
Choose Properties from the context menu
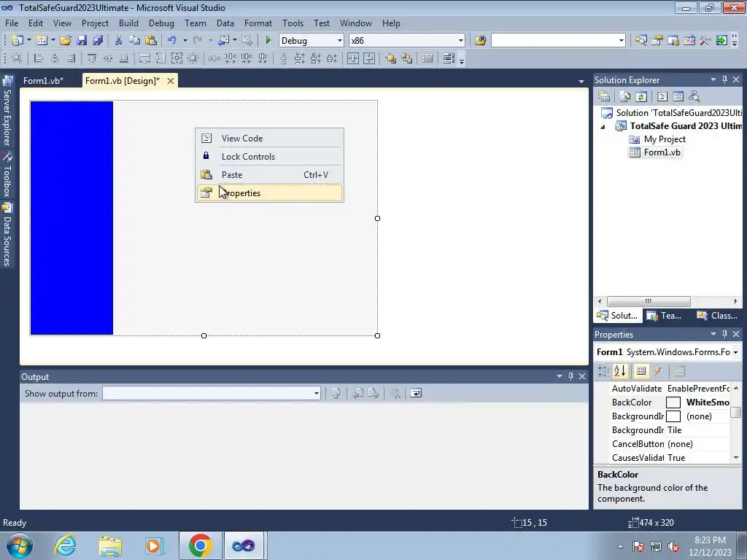click(270, 192)
